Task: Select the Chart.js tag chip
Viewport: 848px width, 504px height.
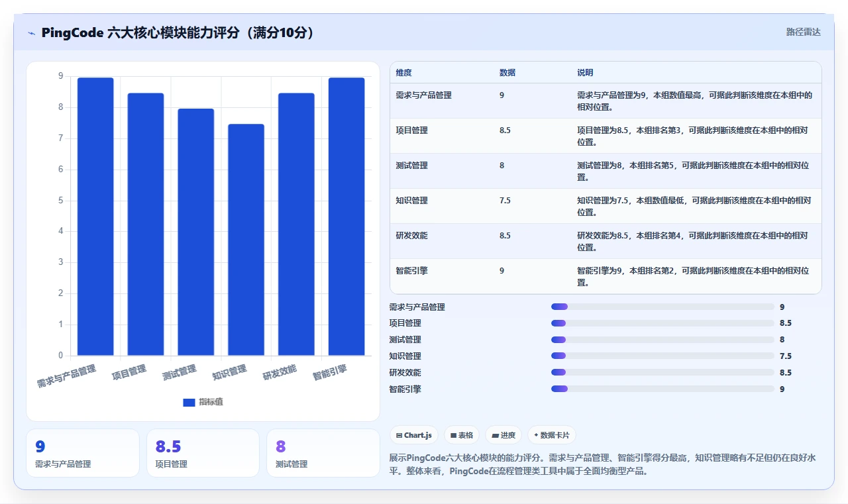Action: (414, 435)
